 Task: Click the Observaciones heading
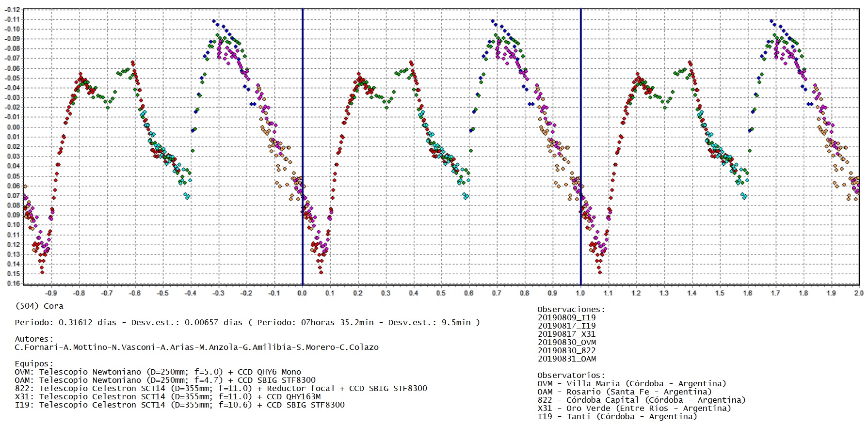[571, 309]
